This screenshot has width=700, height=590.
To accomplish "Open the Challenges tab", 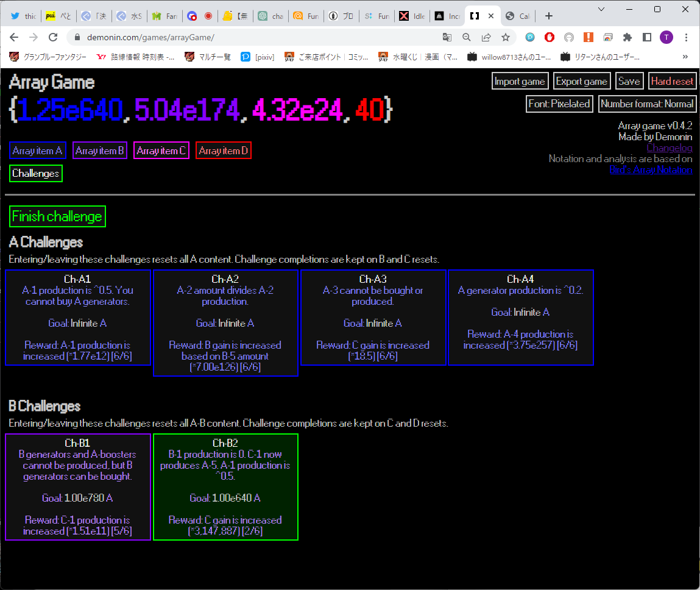I will [36, 173].
